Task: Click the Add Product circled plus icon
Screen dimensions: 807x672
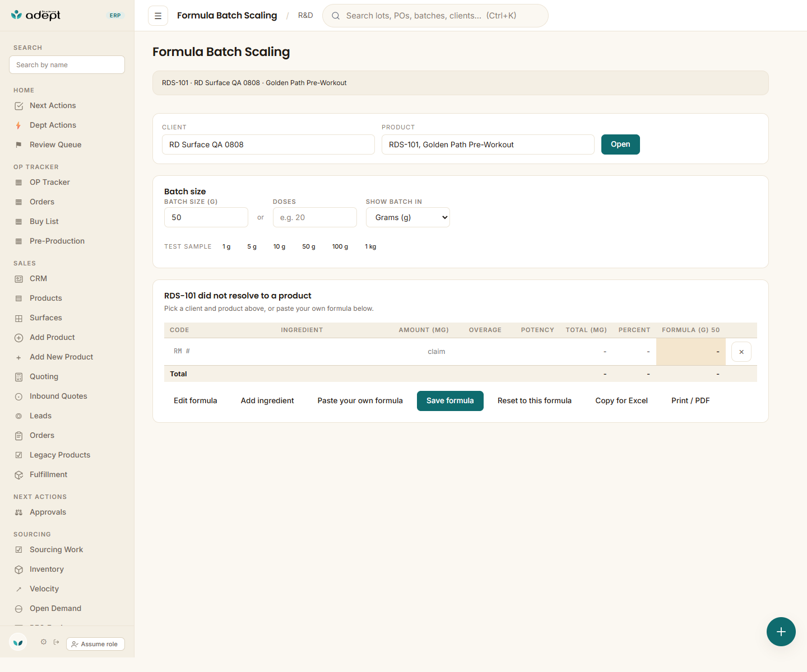Action: coord(18,338)
